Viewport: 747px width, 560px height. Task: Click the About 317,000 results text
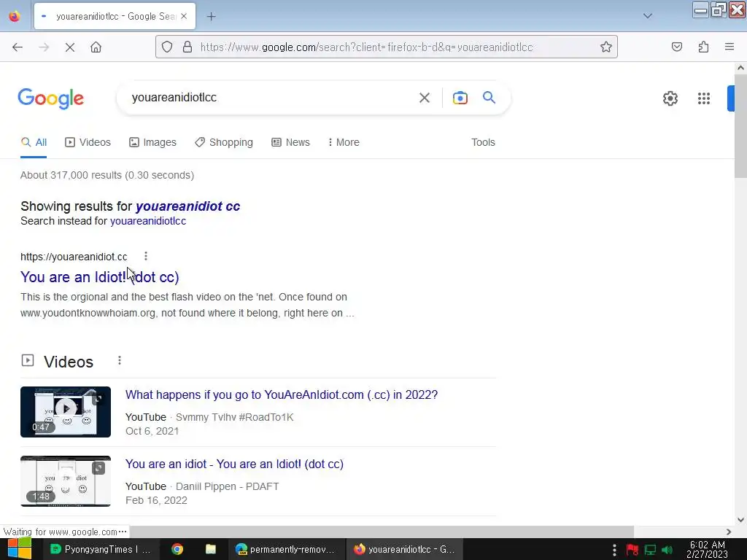tap(107, 175)
